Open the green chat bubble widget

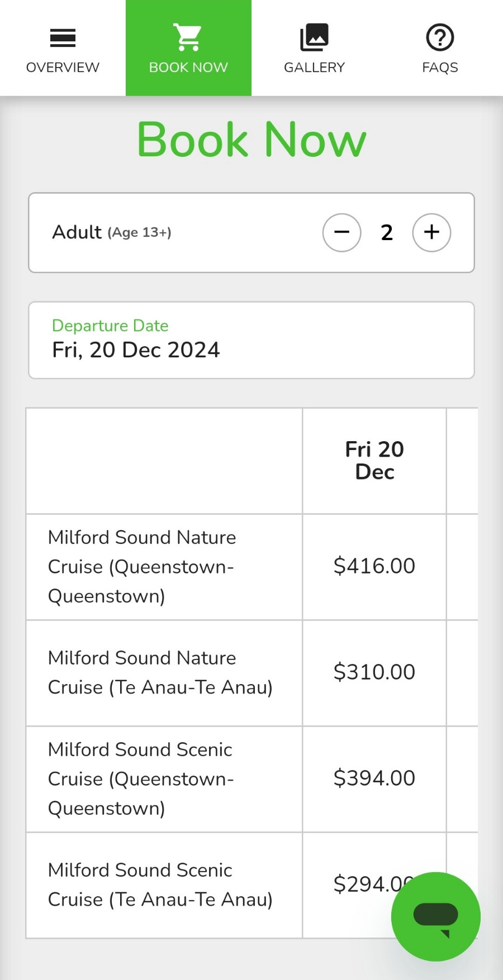tap(436, 916)
